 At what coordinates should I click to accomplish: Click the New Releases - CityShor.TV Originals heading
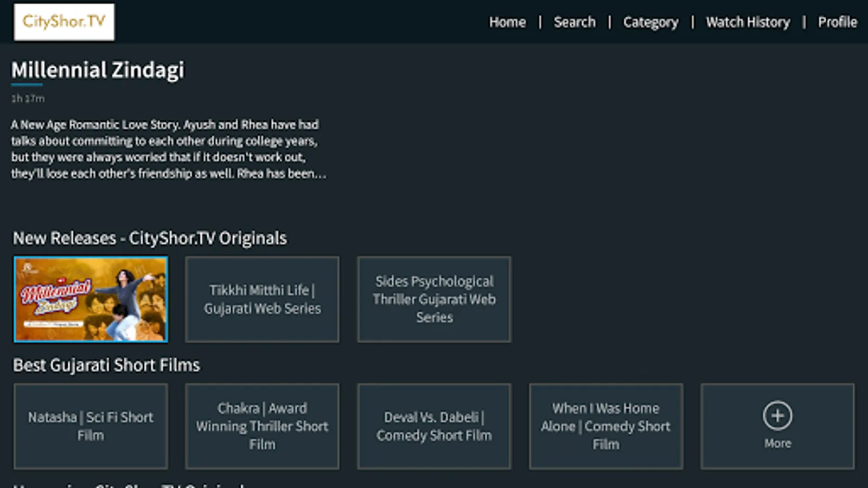150,237
